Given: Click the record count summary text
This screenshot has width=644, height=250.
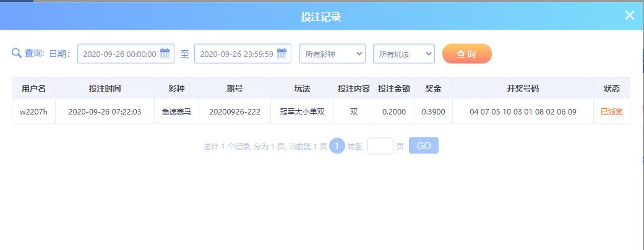Looking at the screenshot, I should [265, 147].
